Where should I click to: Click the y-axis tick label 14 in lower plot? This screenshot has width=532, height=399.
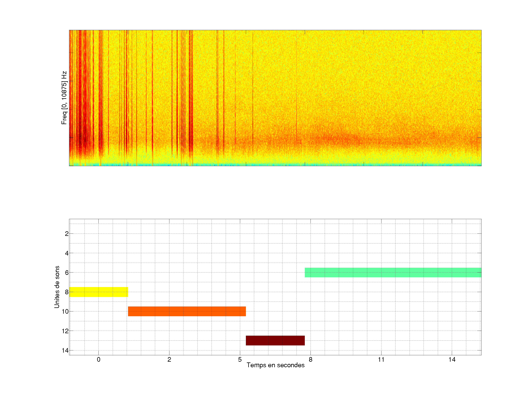[x=65, y=350]
